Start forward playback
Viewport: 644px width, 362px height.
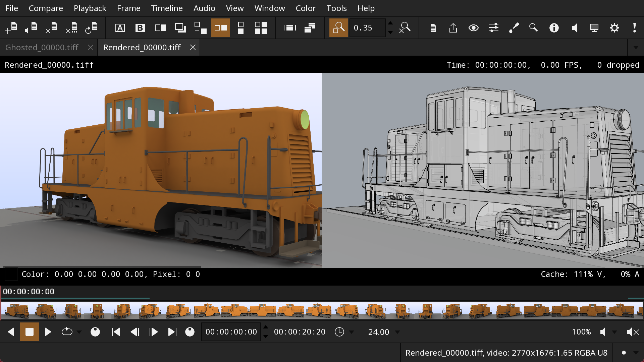48,332
